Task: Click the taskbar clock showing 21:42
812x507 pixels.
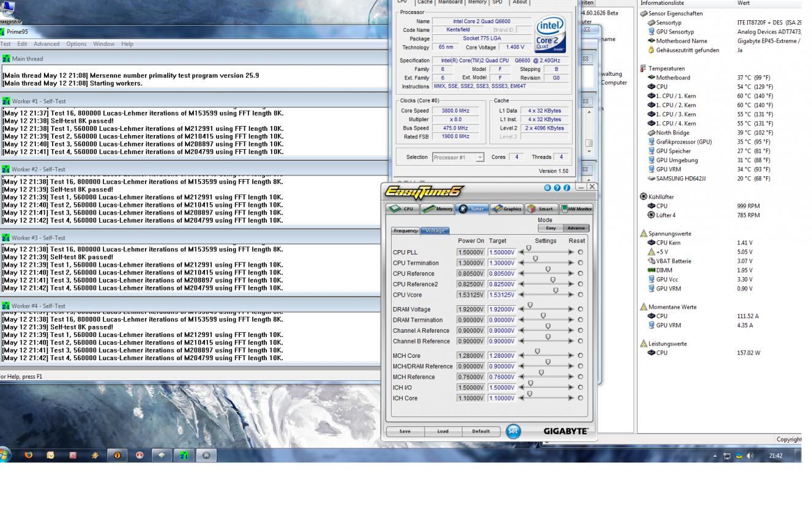Action: click(775, 456)
